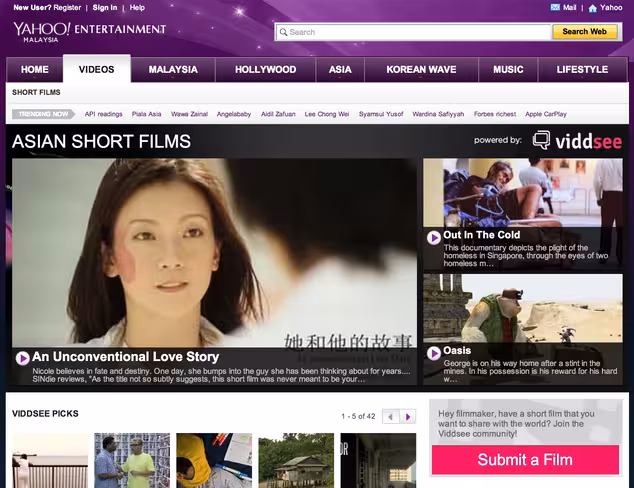Click trending topic API readings

pyautogui.click(x=104, y=114)
